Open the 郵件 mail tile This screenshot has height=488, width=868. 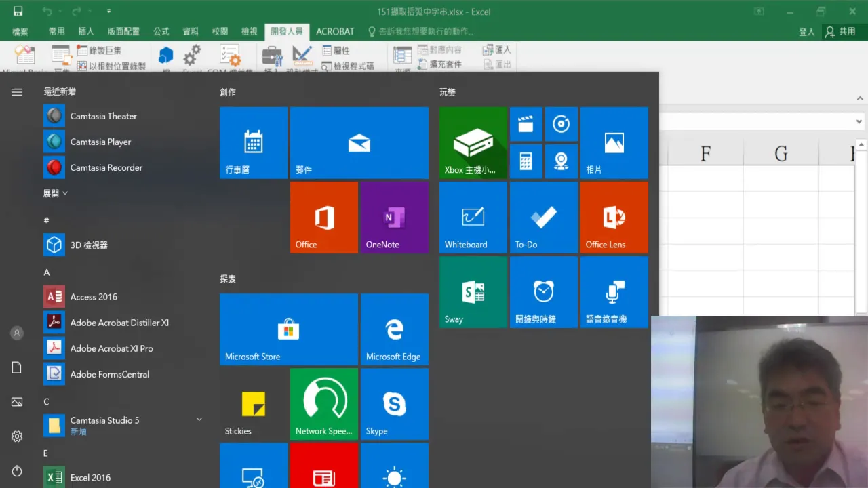(x=359, y=143)
